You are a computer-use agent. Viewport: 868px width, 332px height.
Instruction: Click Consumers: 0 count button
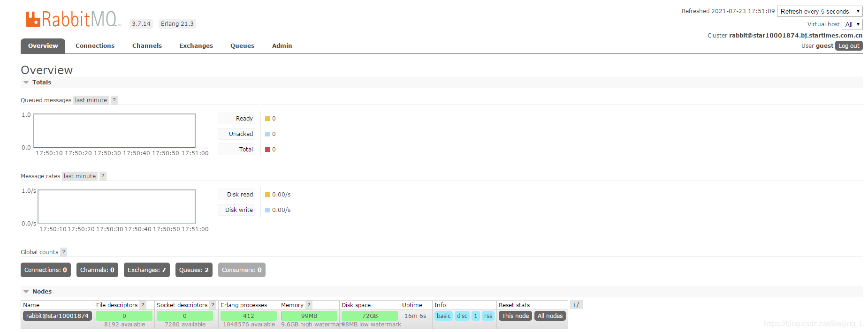tap(242, 270)
